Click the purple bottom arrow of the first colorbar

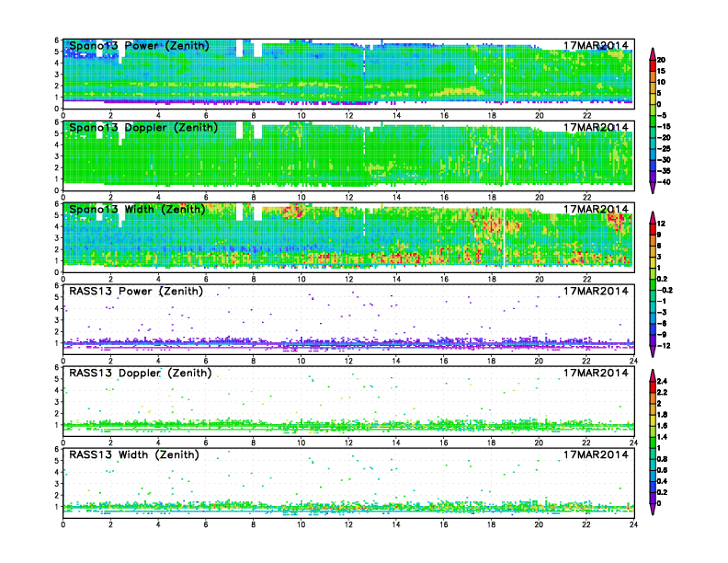point(652,187)
